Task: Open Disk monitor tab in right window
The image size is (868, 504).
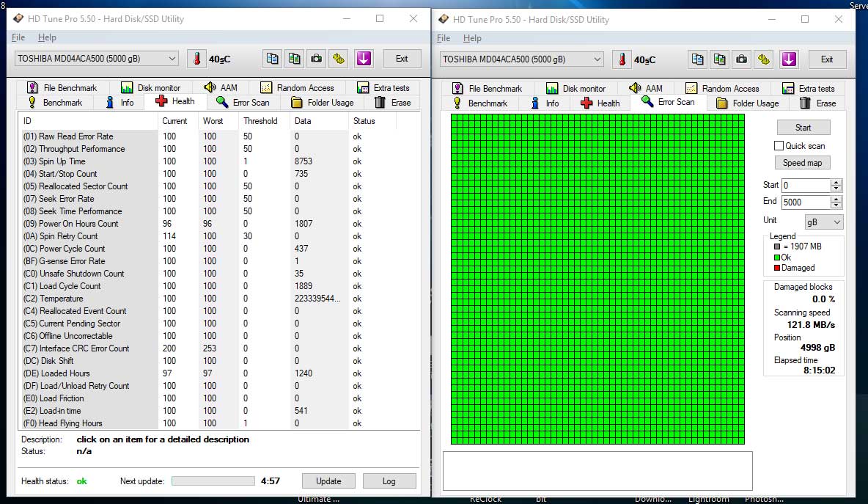Action: tap(575, 88)
